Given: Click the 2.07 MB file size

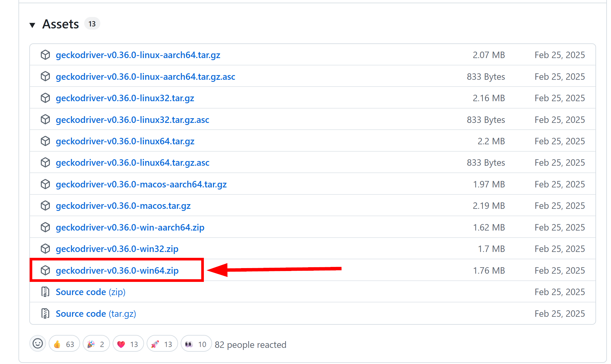Looking at the screenshot, I should click(x=489, y=55).
